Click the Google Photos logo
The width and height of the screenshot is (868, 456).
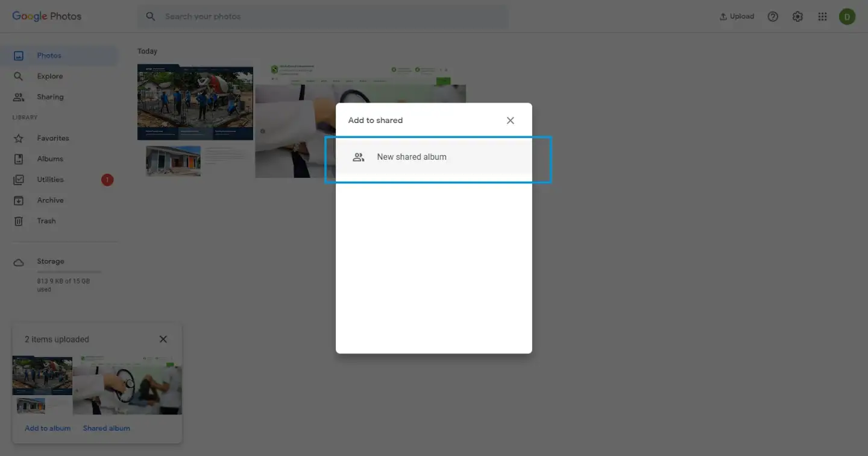47,16
